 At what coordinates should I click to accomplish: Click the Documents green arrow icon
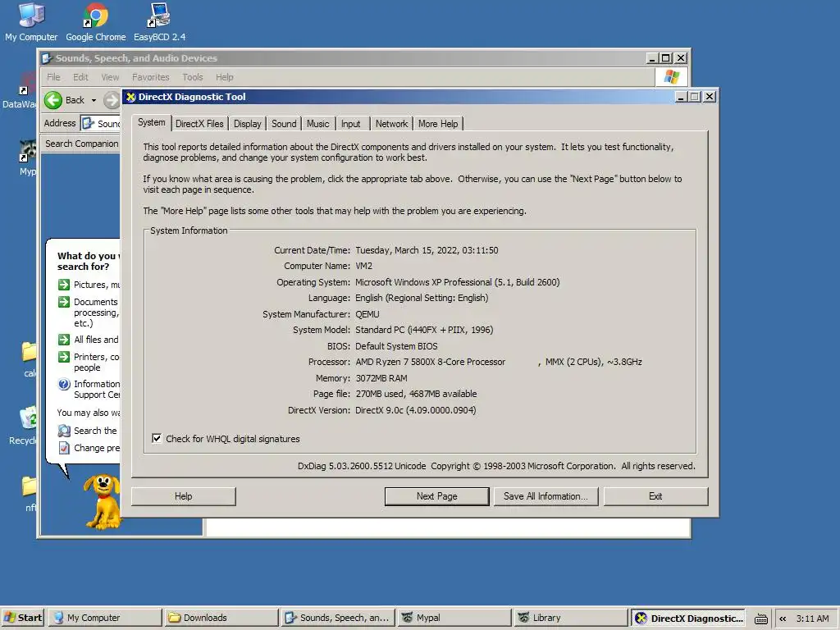(x=64, y=302)
